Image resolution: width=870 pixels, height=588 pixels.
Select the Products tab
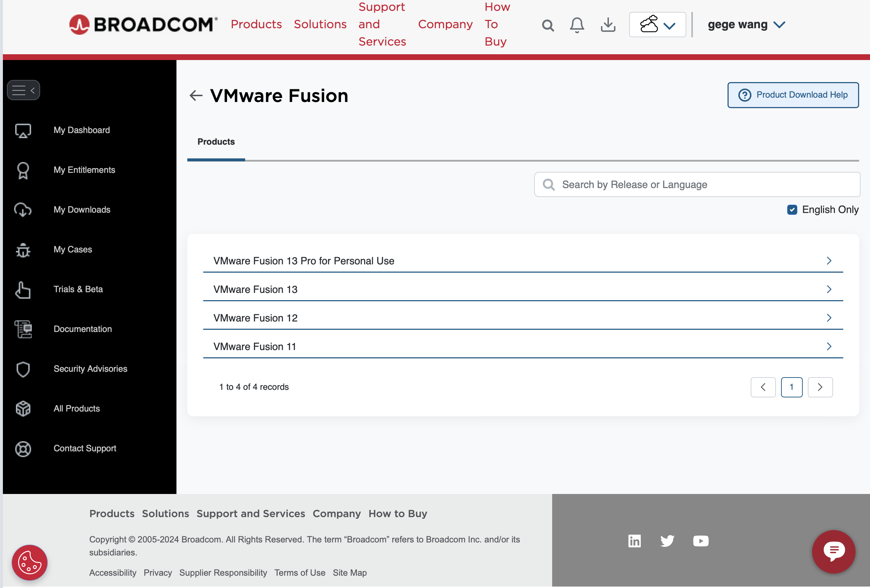217,141
